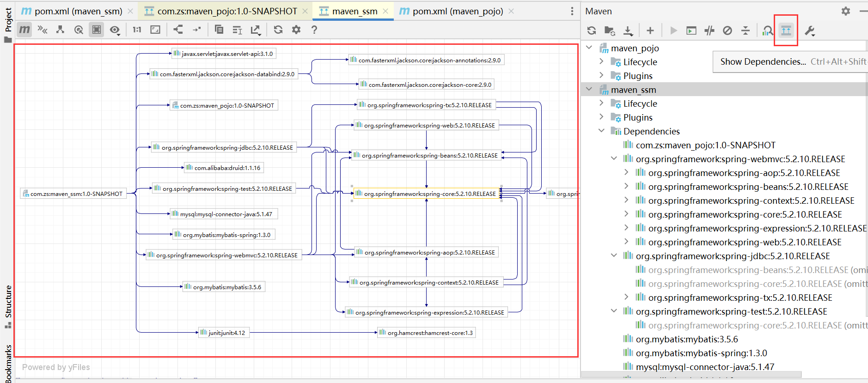This screenshot has width=868, height=383.
Task: Click the text-lines-with-cursor icon in the diagram toolbar
Action: tap(237, 30)
